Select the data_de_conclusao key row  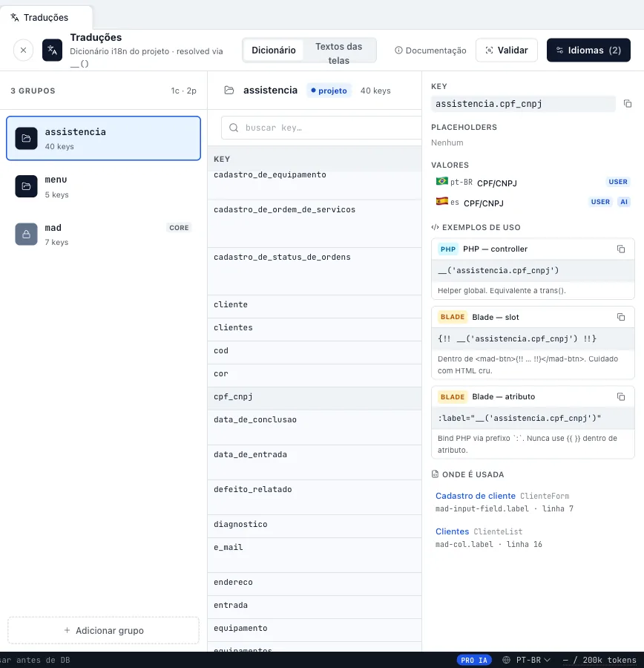[x=315, y=428]
